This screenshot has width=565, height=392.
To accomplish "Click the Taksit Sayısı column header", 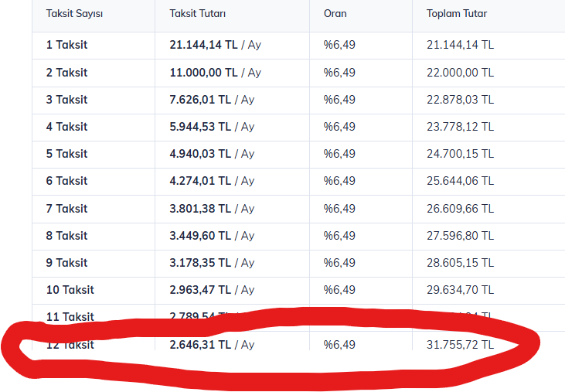I will [x=74, y=14].
